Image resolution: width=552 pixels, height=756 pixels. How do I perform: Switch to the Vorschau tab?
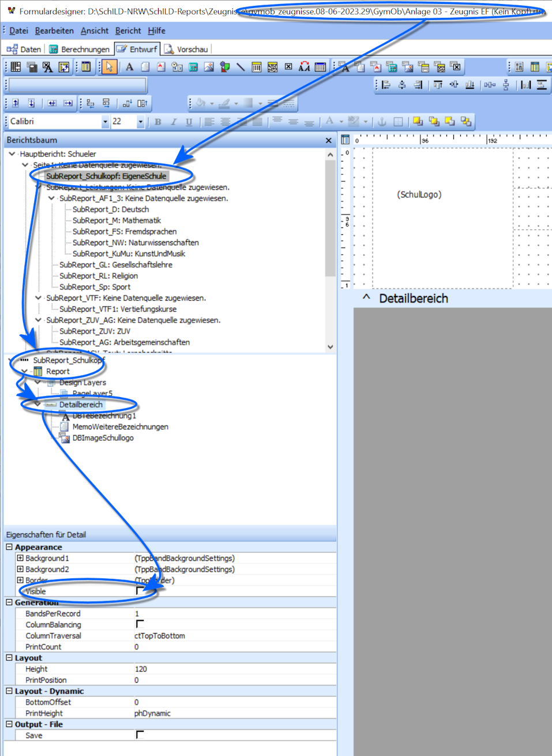[186, 49]
